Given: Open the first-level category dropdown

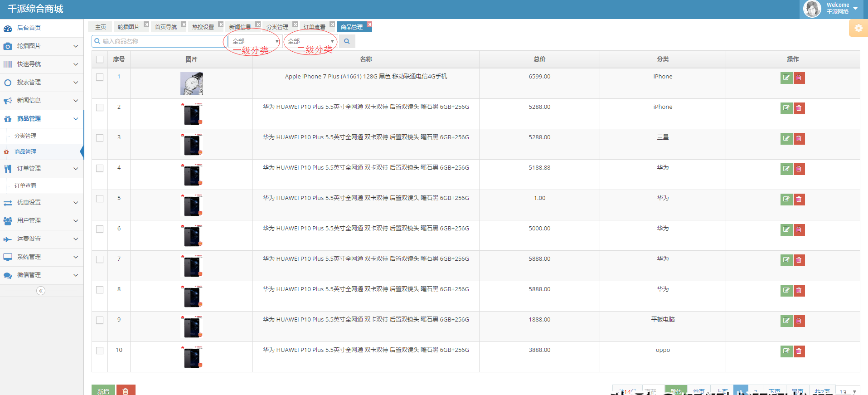Looking at the screenshot, I should 255,41.
